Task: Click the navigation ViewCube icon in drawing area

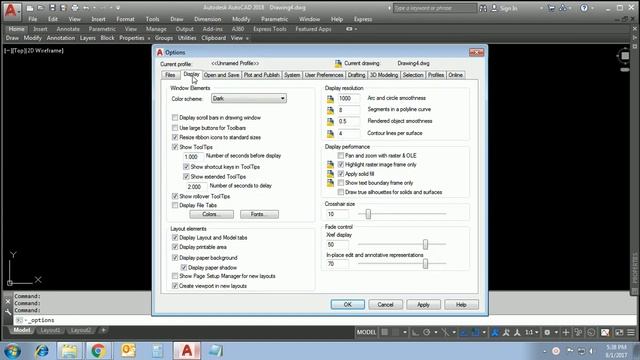Action: (x=625, y=56)
